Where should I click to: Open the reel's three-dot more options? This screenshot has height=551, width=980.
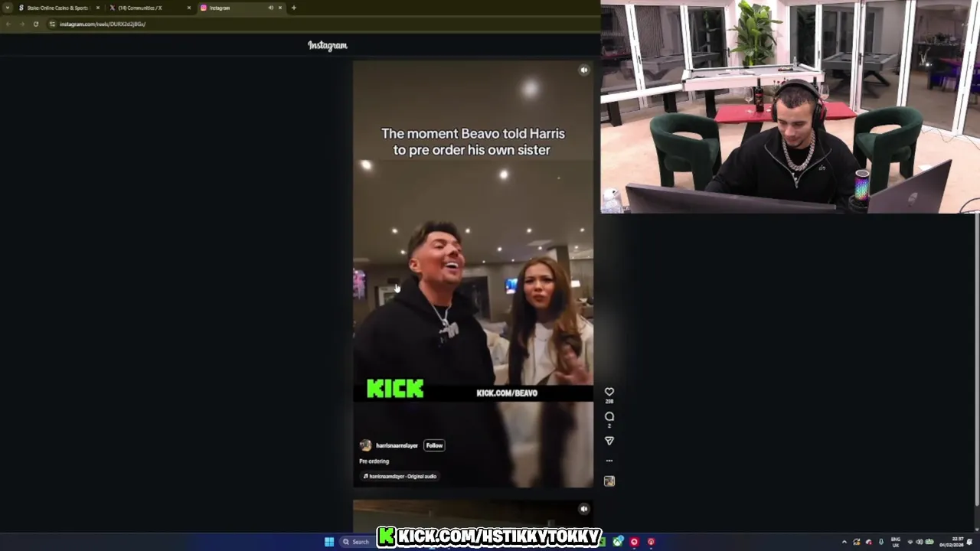coord(609,461)
